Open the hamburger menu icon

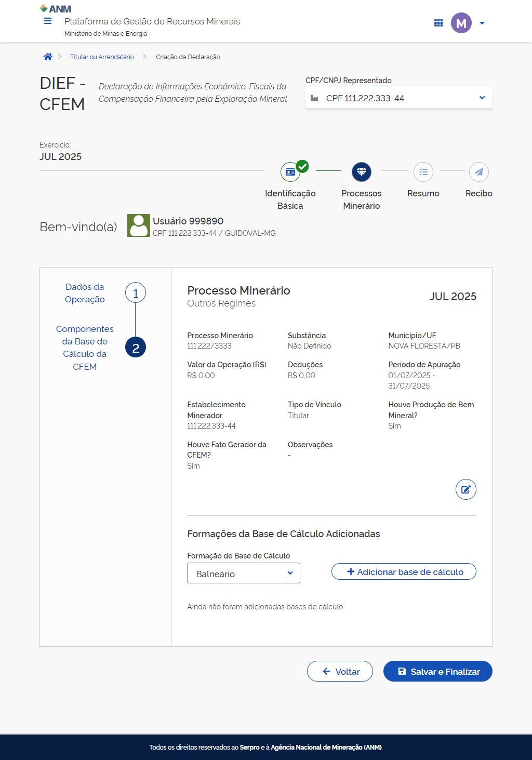click(x=48, y=21)
